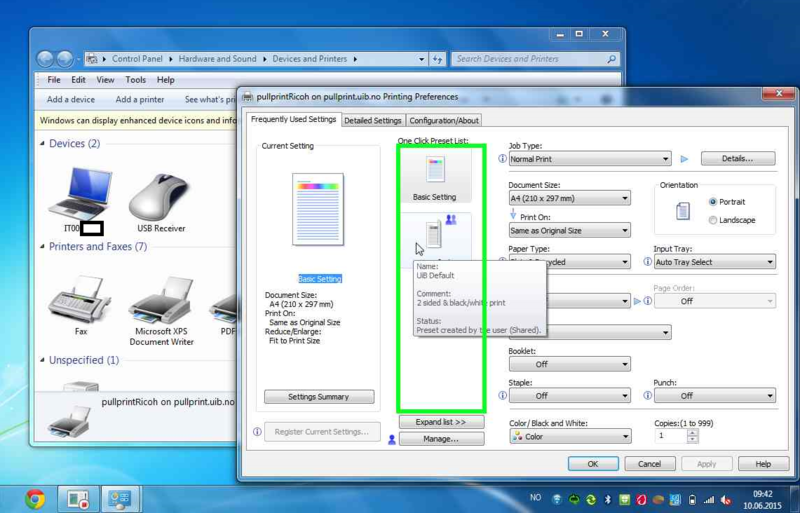Open the muted volume tray icon
Viewport: 800px width, 513px height.
click(726, 500)
